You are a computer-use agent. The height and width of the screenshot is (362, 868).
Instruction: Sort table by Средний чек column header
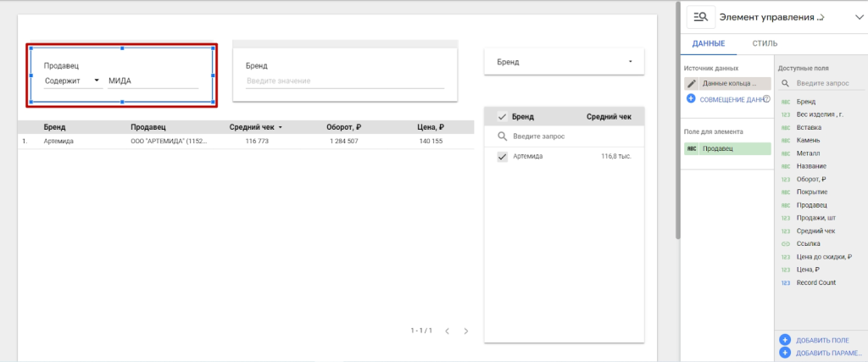(253, 127)
